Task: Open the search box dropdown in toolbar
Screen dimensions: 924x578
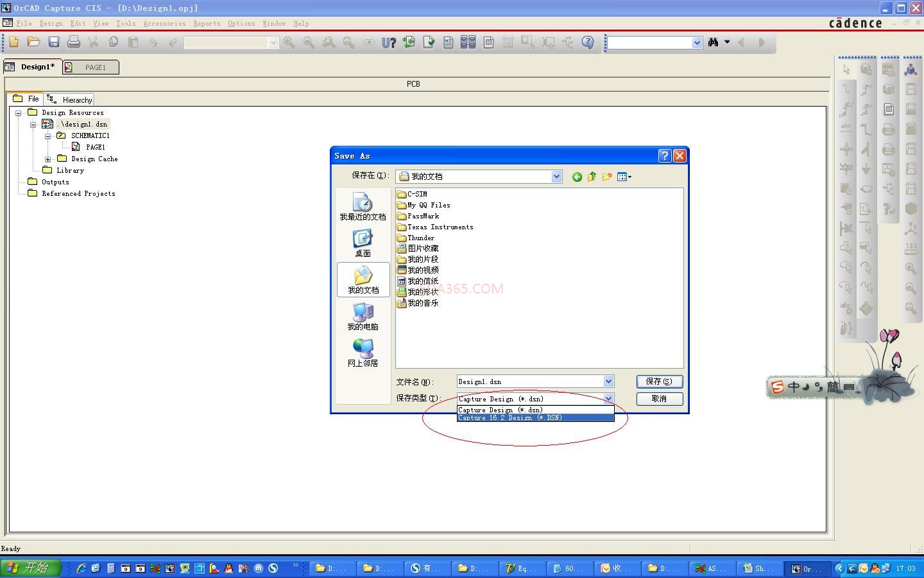Action: pyautogui.click(x=697, y=42)
